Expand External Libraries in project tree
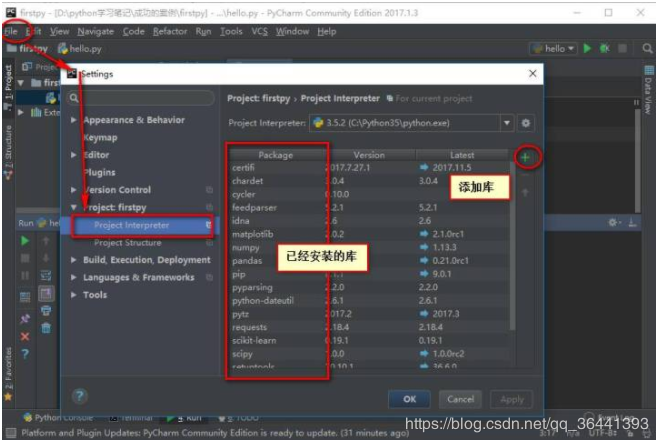659x443 pixels. pos(21,113)
